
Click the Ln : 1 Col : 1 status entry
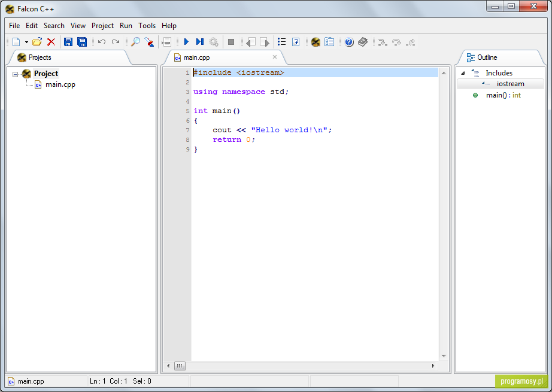[108, 381]
